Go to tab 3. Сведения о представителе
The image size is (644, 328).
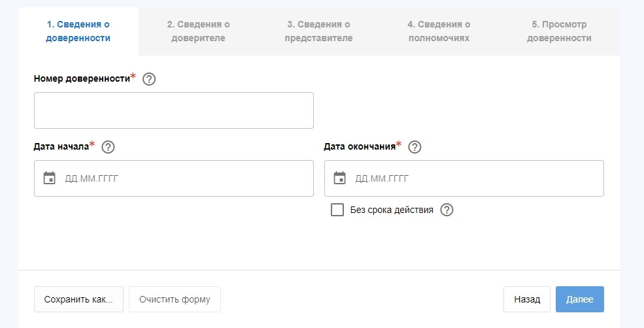pyautogui.click(x=318, y=31)
